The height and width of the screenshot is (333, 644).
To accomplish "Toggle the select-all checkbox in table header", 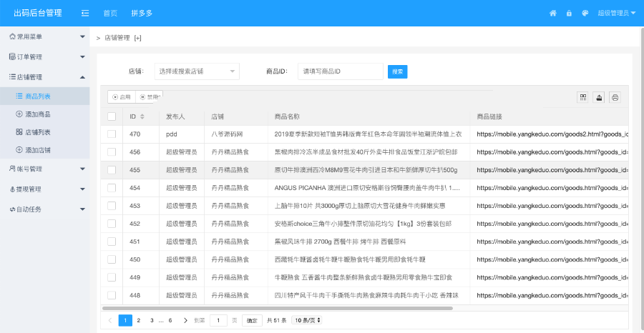I will coord(112,116).
